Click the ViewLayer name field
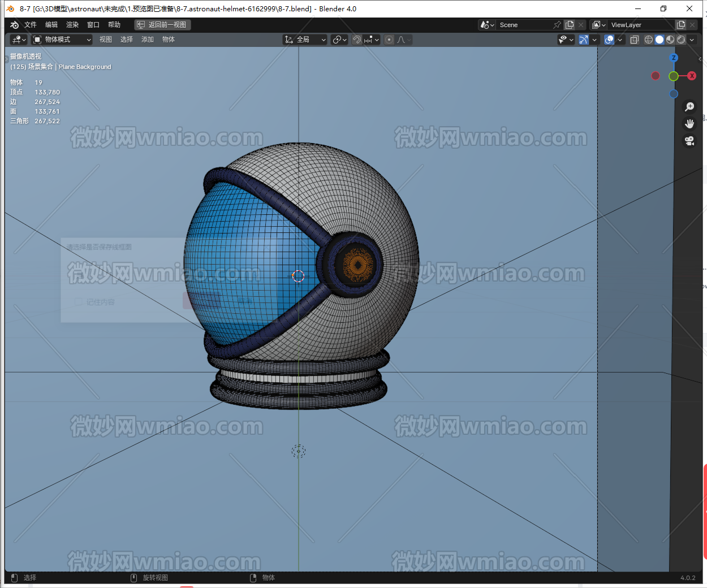 (642, 25)
